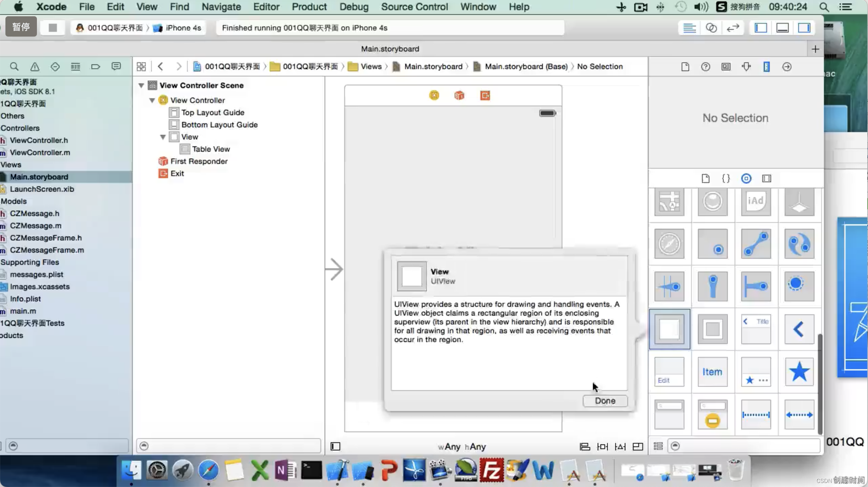Click the wAny hAny size class control
The height and width of the screenshot is (487, 868).
[x=461, y=447]
